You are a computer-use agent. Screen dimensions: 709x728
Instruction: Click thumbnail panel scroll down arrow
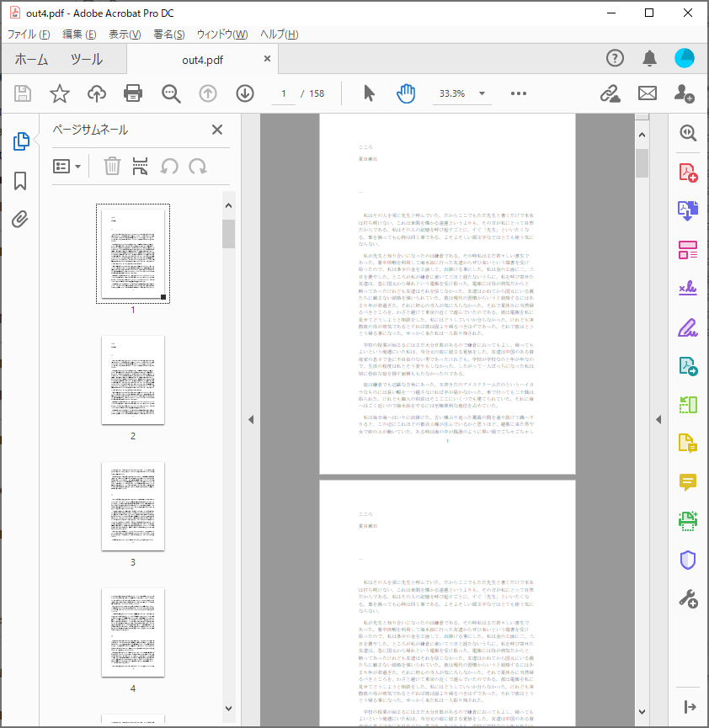[x=228, y=709]
